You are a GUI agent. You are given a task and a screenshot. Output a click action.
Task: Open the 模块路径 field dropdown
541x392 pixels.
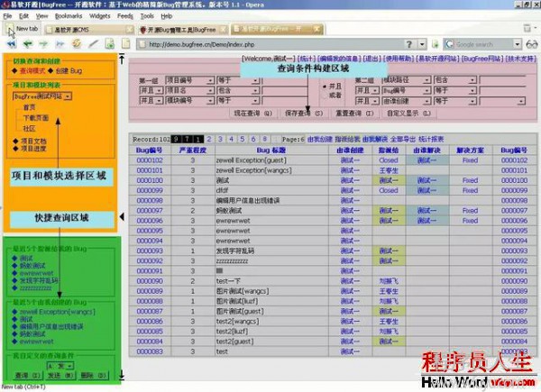[x=426, y=80]
